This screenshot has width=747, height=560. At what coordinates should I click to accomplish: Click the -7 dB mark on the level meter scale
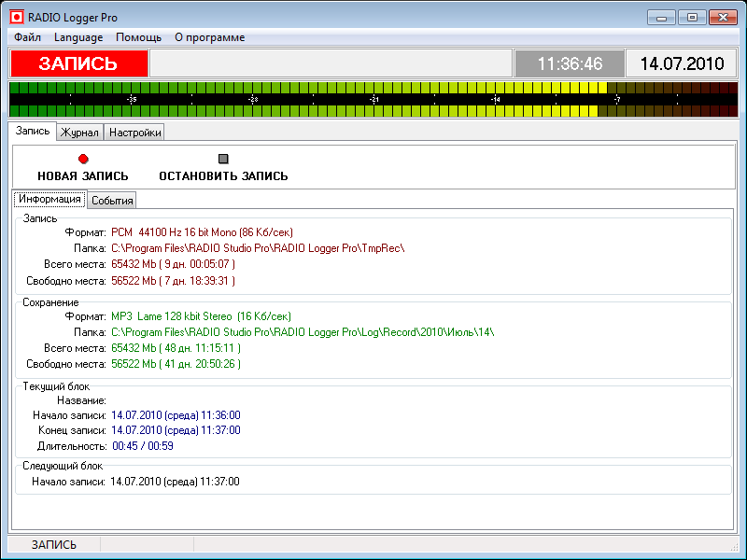coord(617,100)
